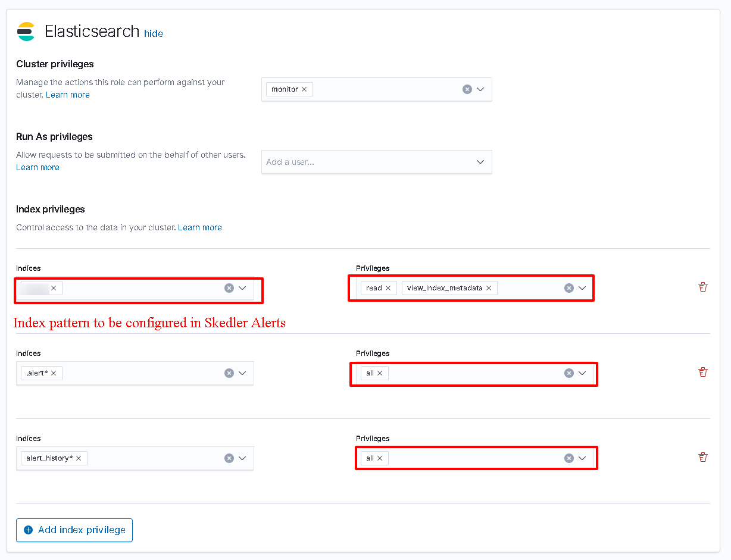Open Learn more link for Cluster privileges
This screenshot has height=560, width=731.
click(x=68, y=95)
